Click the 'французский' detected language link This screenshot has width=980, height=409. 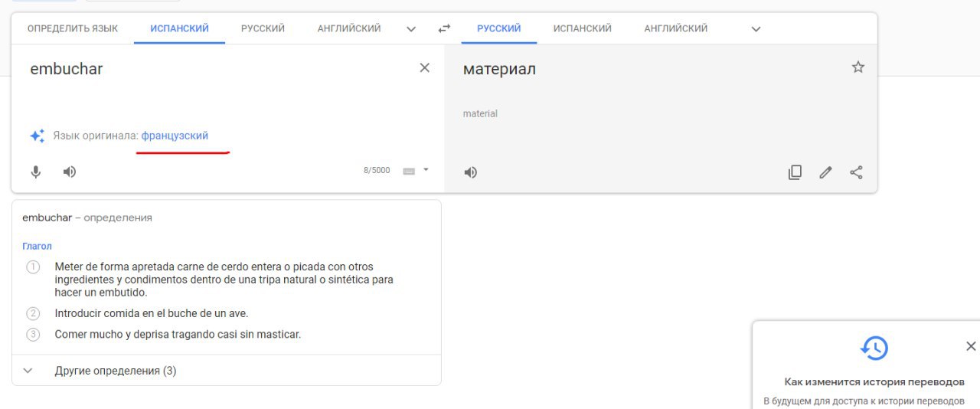click(175, 136)
